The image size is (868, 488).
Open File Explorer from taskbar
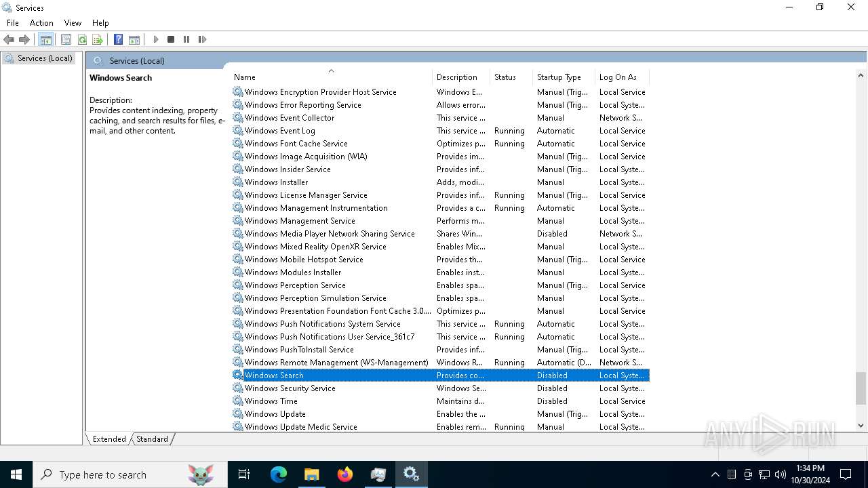click(312, 474)
